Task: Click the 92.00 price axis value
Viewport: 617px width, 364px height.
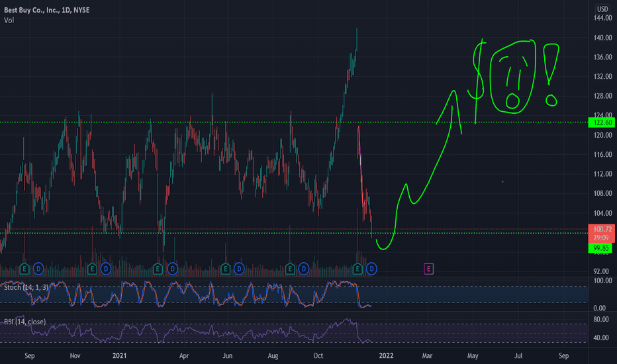Action: pos(601,271)
